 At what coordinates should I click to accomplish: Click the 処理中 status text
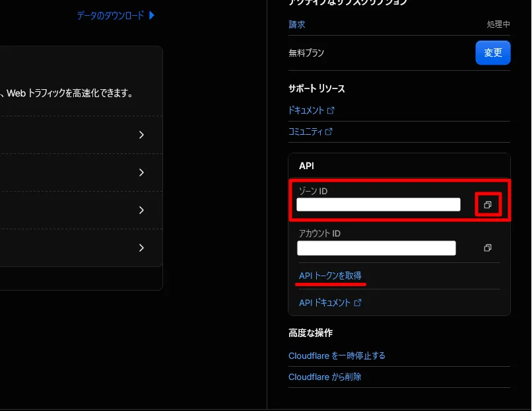(x=498, y=24)
